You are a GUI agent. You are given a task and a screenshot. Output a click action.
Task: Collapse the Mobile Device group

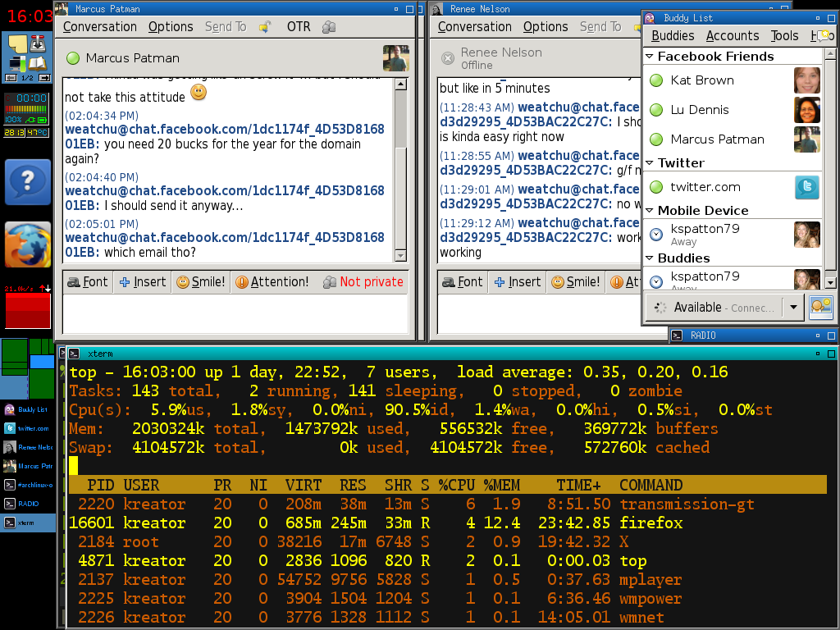pos(650,211)
